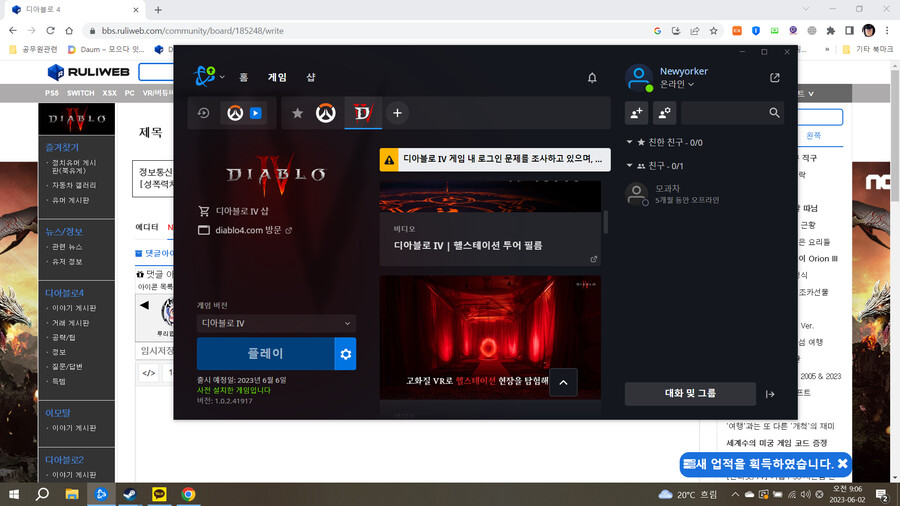Open KakaoTalk from the taskbar

tap(159, 494)
